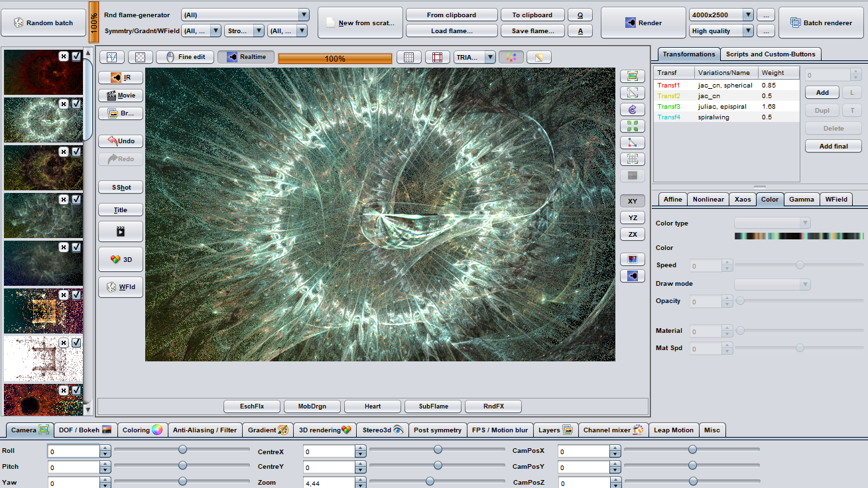Click the Roll slider handle
The image size is (868, 488).
182,450
